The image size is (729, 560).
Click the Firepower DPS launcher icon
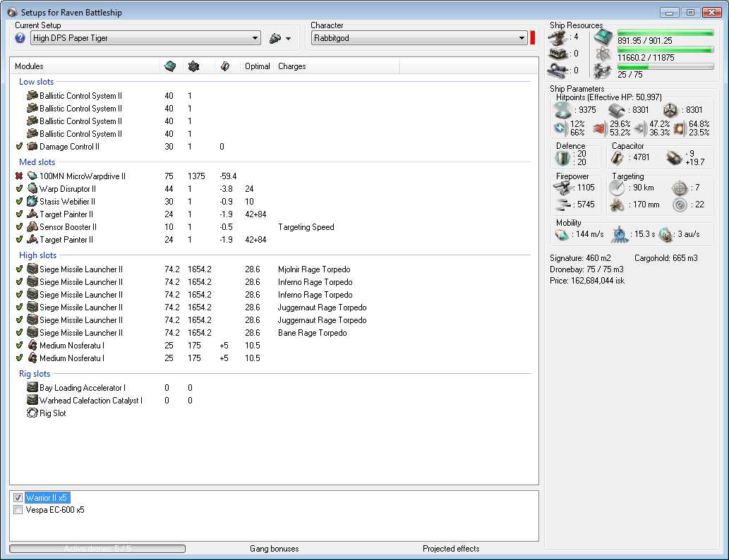coord(563,188)
